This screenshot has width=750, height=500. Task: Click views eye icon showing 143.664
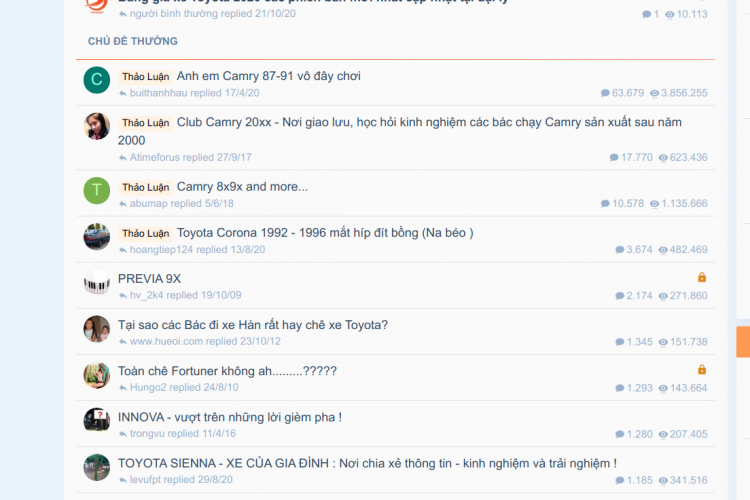[x=663, y=388]
